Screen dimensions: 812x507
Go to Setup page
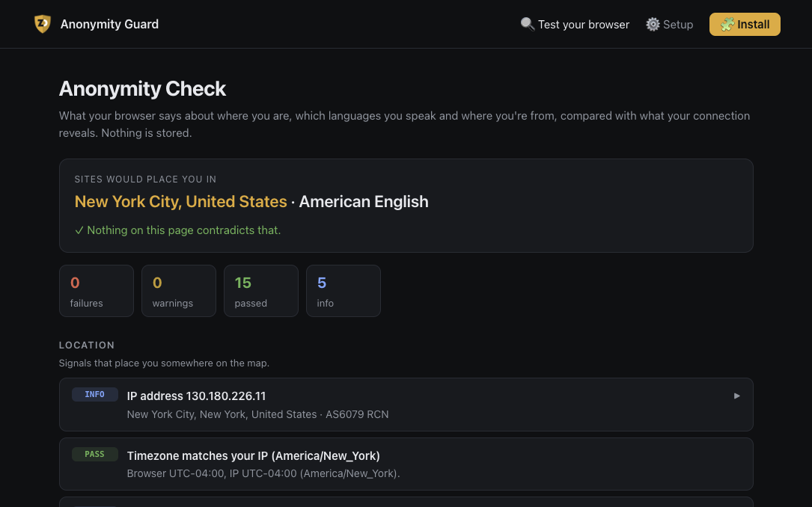click(x=669, y=25)
